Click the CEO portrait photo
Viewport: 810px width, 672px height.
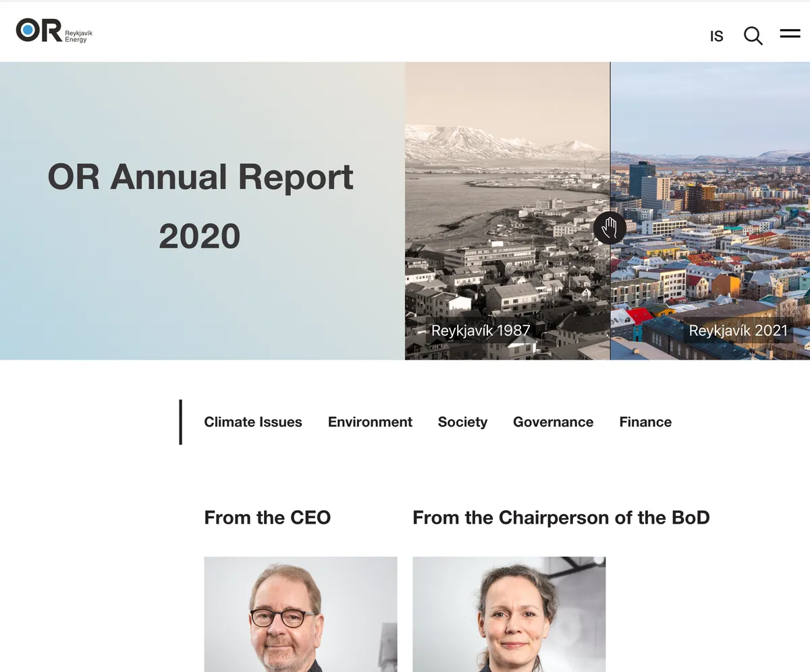tap(300, 614)
